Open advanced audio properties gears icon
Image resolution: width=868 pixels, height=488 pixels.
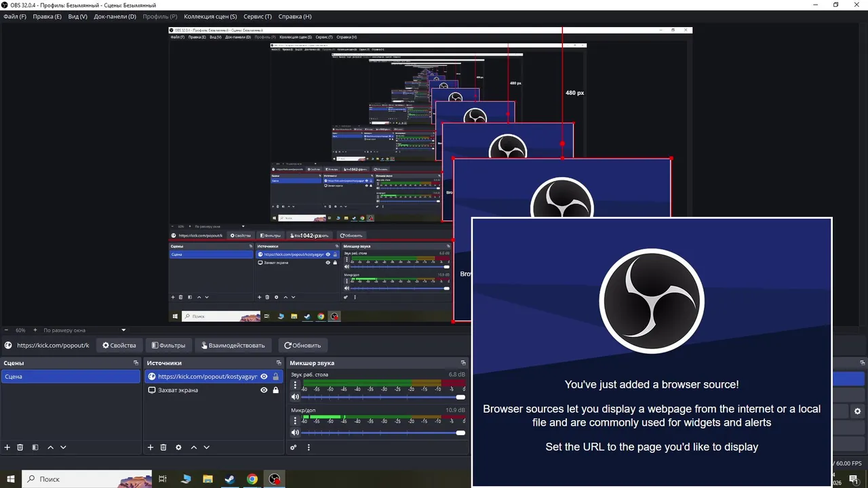tap(294, 447)
